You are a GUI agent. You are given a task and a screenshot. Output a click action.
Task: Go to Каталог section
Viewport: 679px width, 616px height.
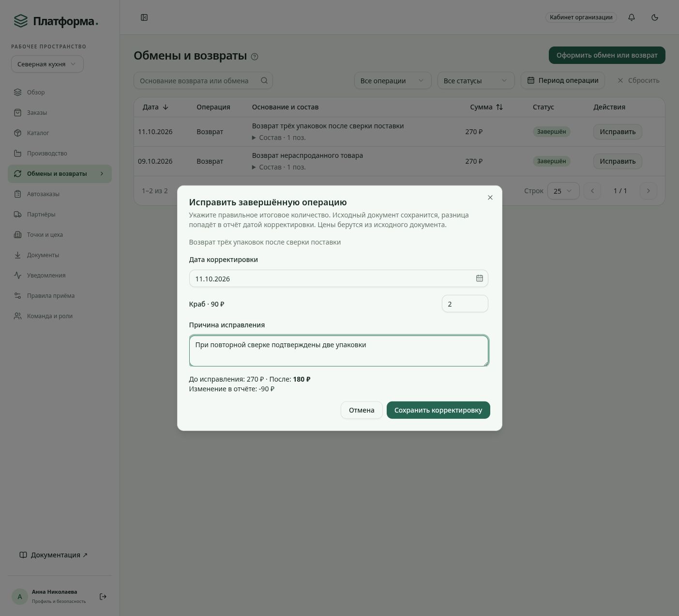click(x=60, y=133)
